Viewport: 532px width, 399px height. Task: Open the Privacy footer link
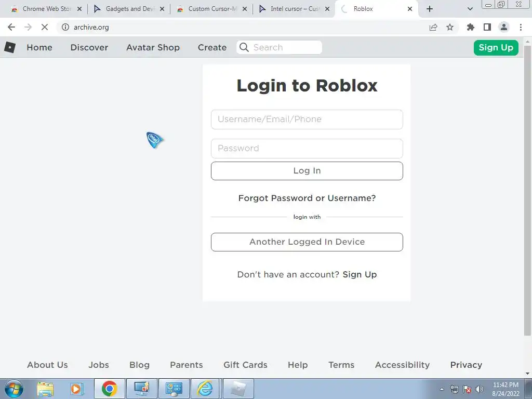(466, 365)
